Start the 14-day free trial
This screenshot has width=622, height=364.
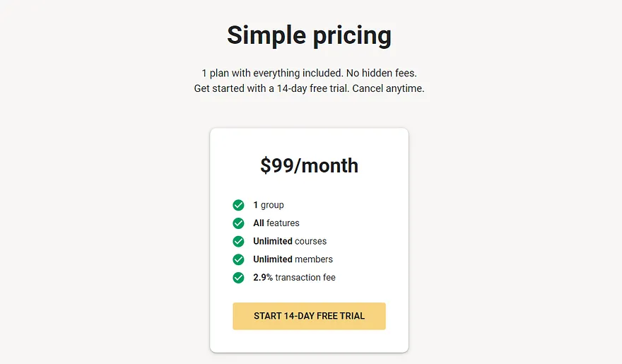click(x=309, y=316)
